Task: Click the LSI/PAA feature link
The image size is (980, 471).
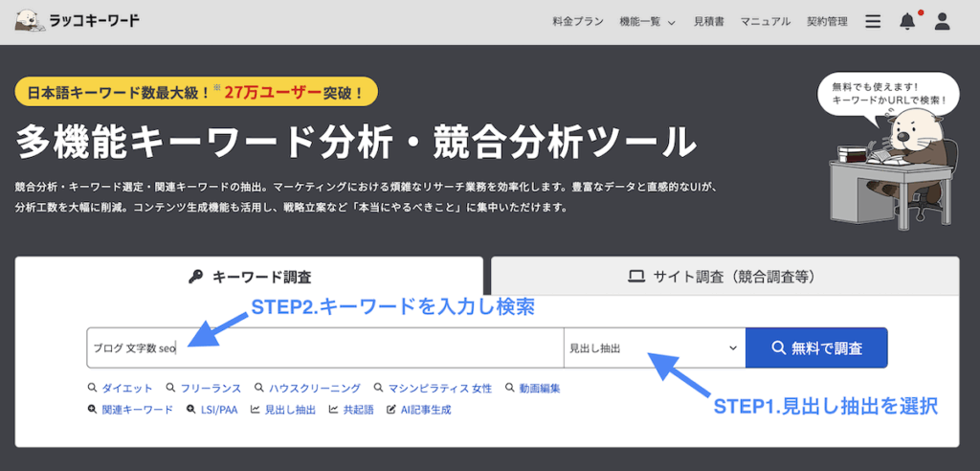Action: (x=219, y=411)
